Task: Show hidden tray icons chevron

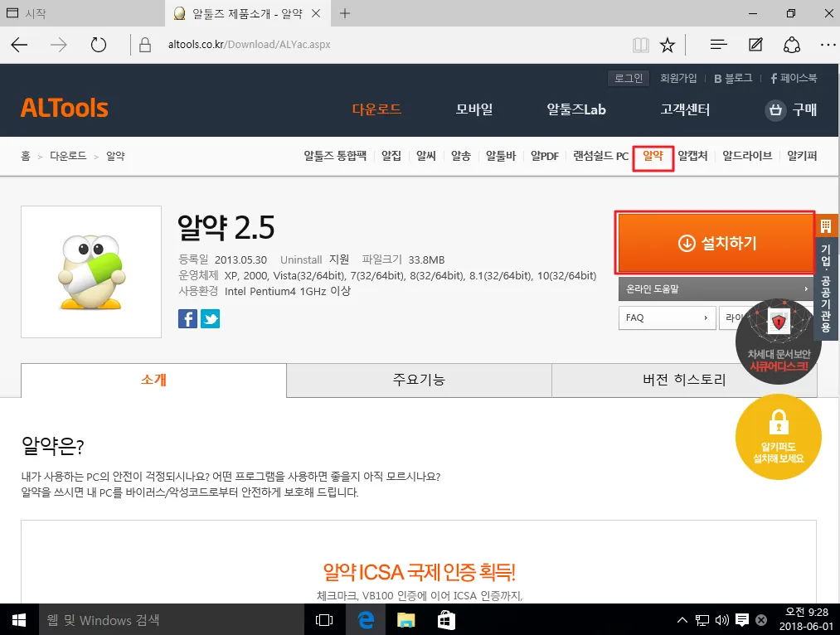Action: click(682, 620)
